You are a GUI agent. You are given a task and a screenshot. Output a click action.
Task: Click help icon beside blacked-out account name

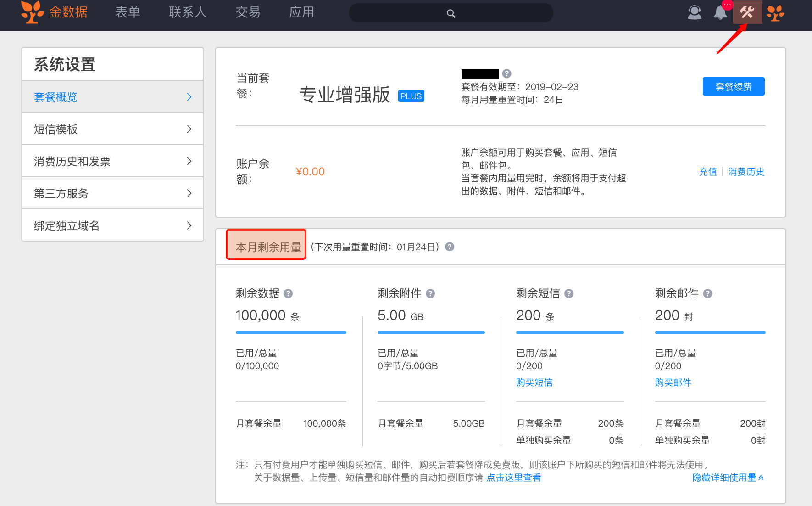tap(506, 73)
